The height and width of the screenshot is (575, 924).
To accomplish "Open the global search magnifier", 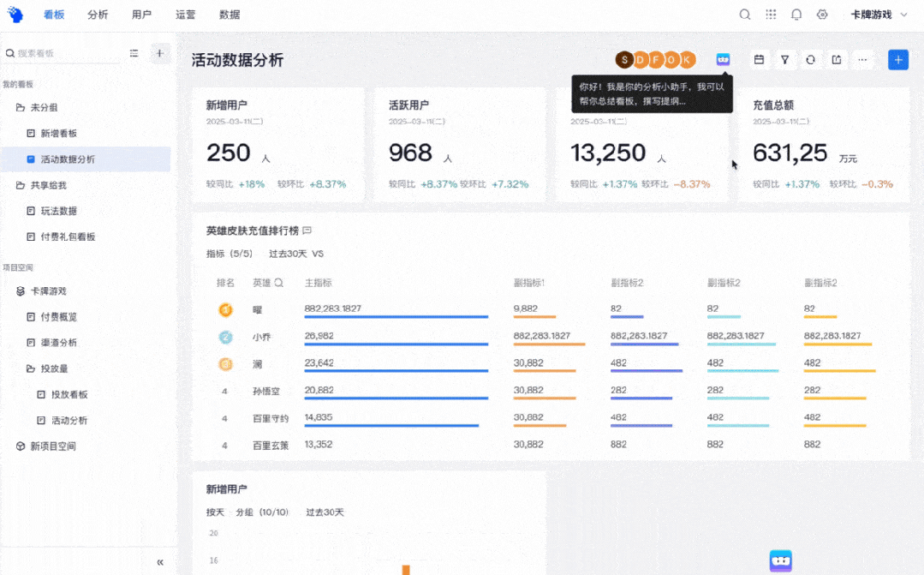I will click(x=745, y=14).
